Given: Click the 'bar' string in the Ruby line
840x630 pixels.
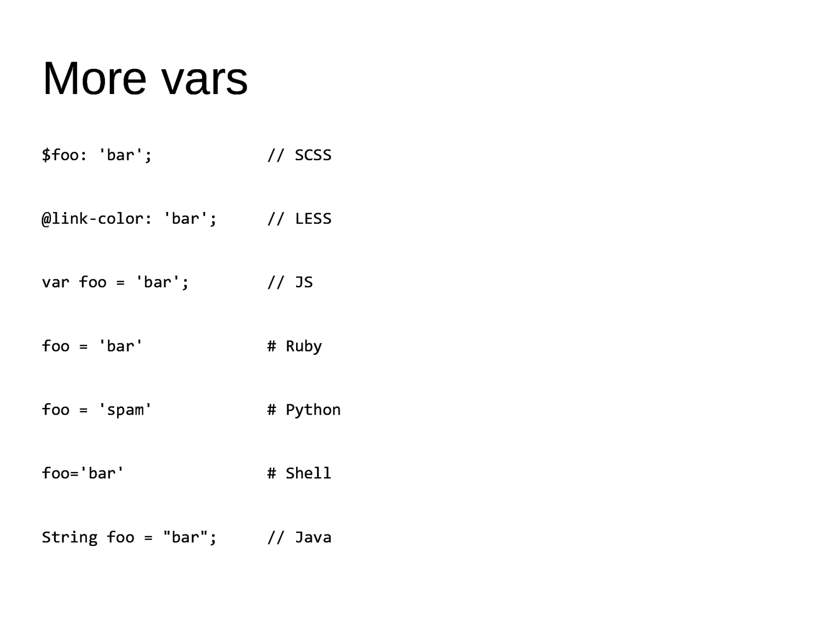Looking at the screenshot, I should coord(120,346).
